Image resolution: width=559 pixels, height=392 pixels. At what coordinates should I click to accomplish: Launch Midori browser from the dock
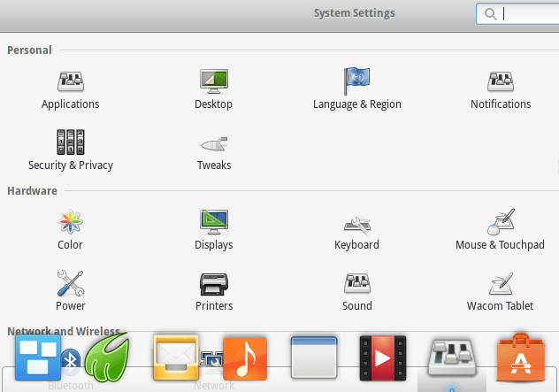click(x=106, y=357)
